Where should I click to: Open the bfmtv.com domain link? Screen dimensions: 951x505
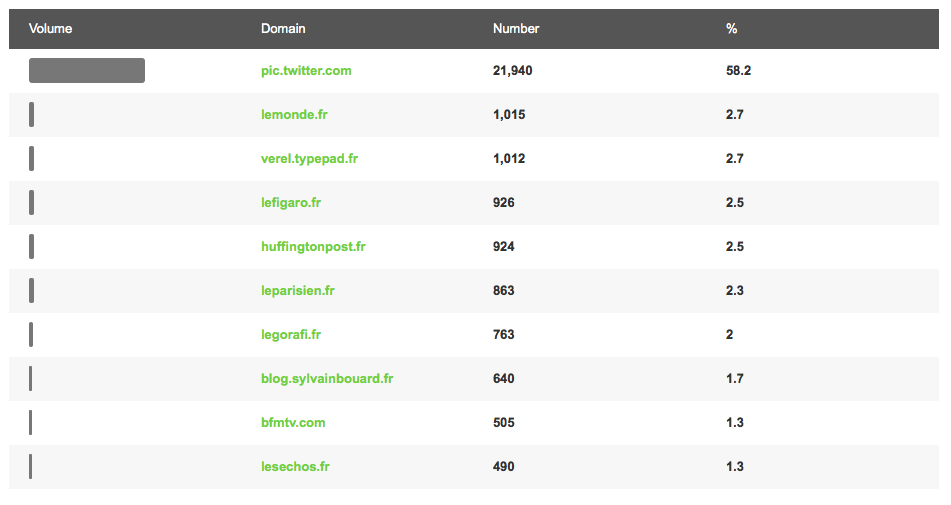(293, 423)
